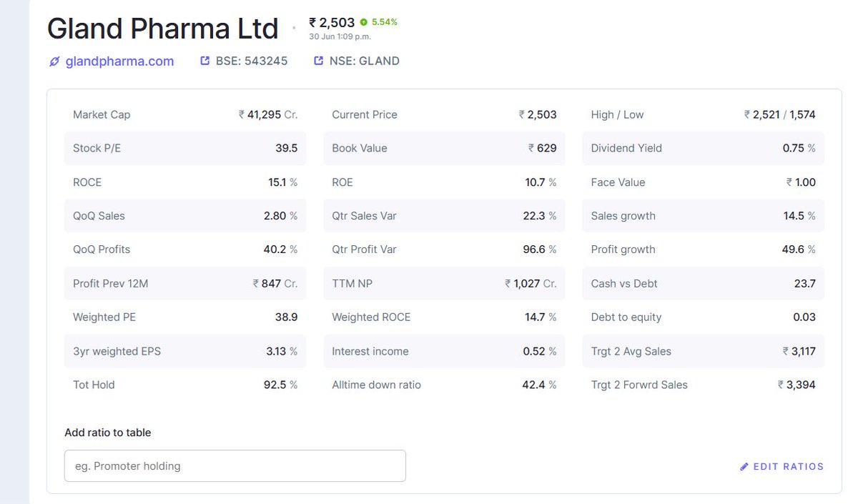Image resolution: width=858 pixels, height=504 pixels.
Task: Click the Weighted PE label
Action: 105,317
